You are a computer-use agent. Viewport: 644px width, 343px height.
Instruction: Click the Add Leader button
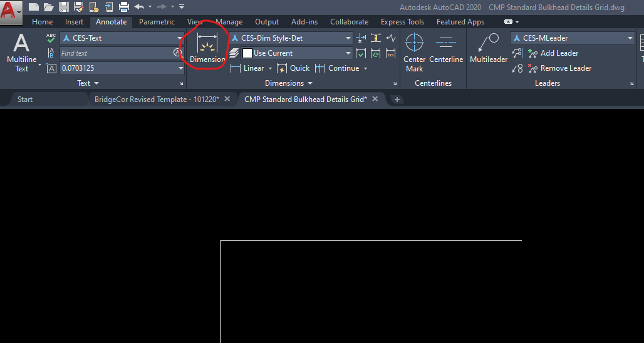553,53
